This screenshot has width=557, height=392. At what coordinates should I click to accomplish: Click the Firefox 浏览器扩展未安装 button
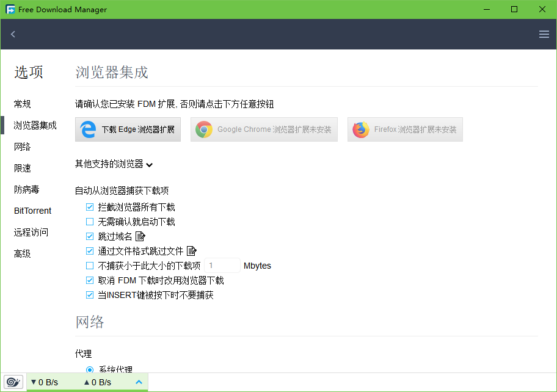(405, 129)
